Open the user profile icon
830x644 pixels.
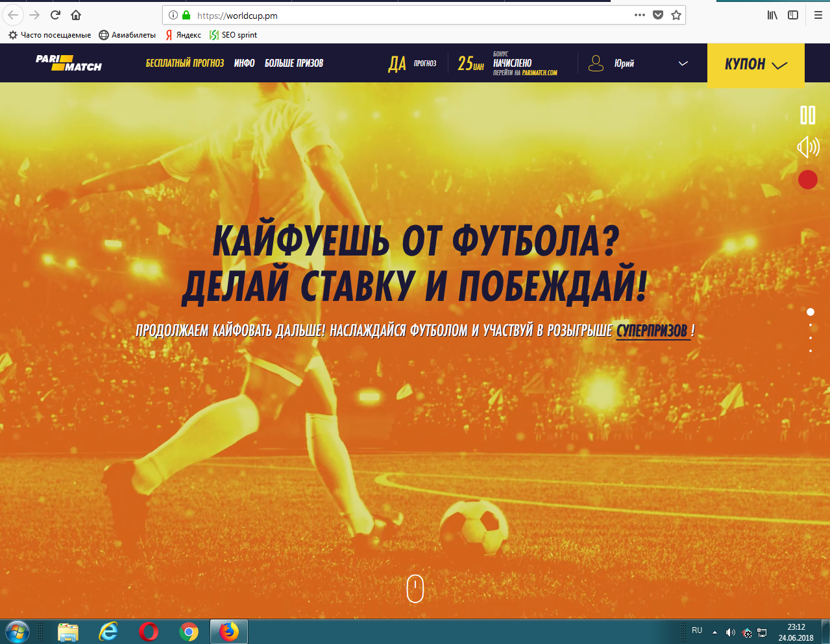(596, 63)
